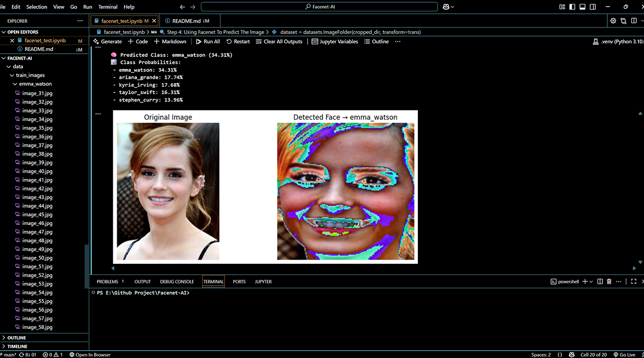Open the new terminal launch profile dropdown
The image size is (644, 358).
click(x=591, y=281)
